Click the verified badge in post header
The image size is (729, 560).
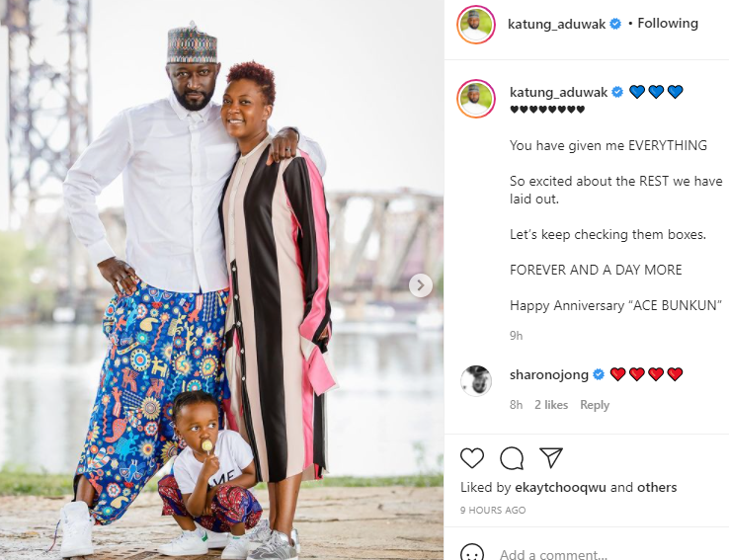pos(615,24)
